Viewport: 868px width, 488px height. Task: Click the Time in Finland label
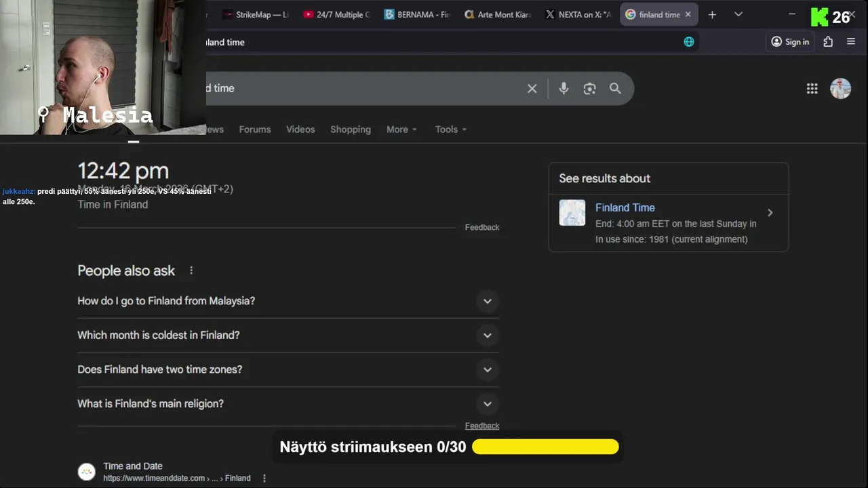[113, 205]
